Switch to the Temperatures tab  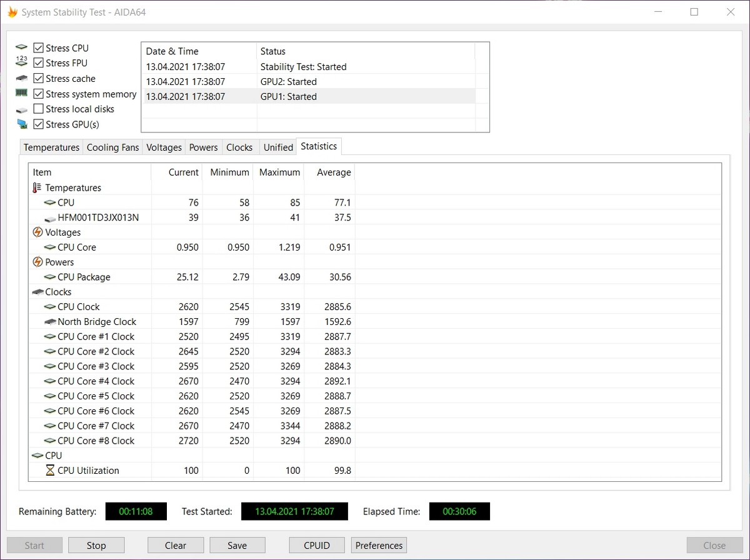tap(51, 147)
